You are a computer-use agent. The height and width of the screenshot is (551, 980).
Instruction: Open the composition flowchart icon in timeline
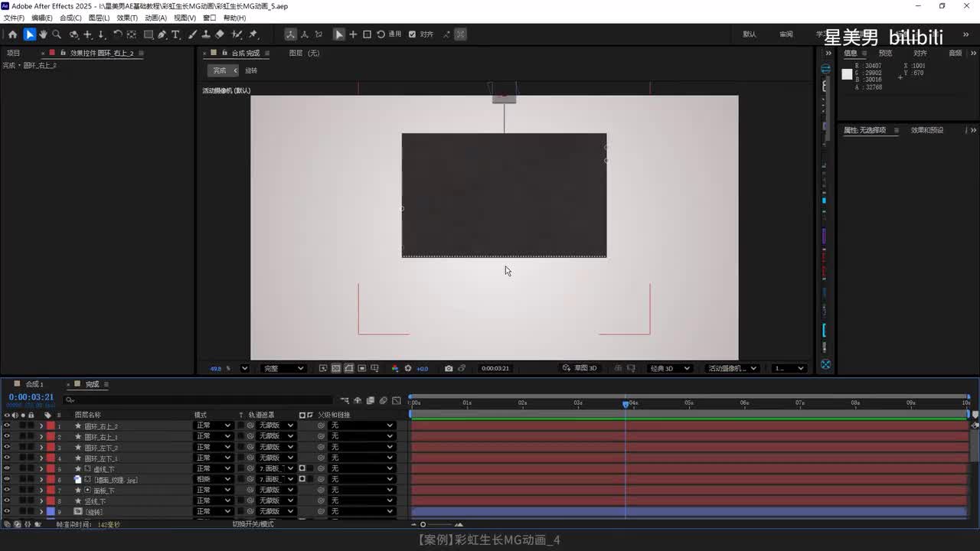pos(345,400)
